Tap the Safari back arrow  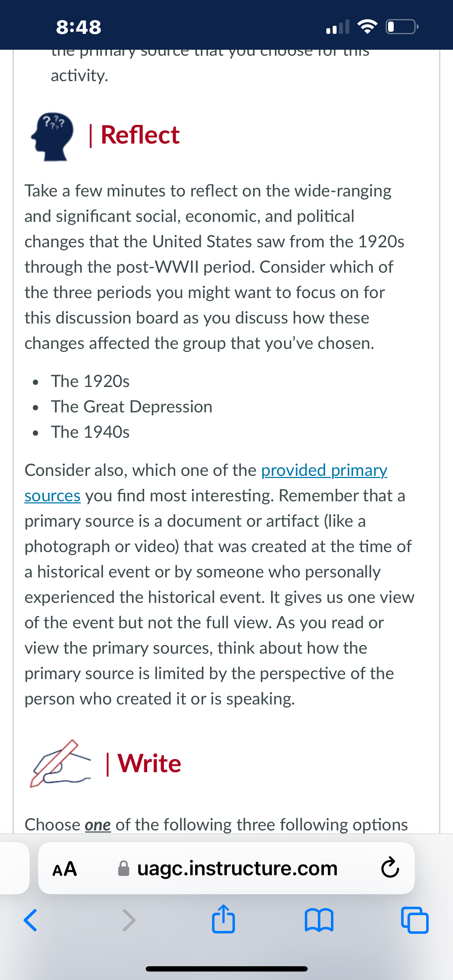coord(30,920)
